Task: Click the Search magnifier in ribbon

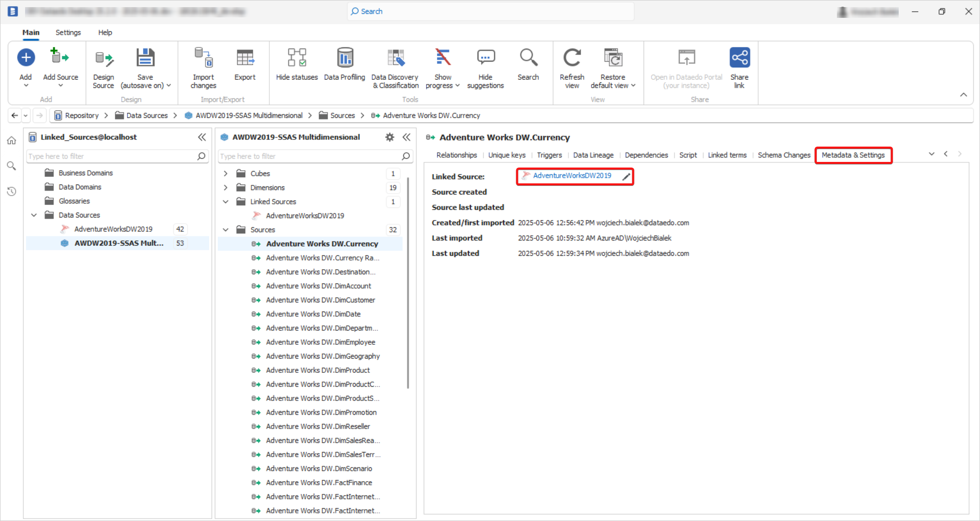Action: tap(528, 57)
